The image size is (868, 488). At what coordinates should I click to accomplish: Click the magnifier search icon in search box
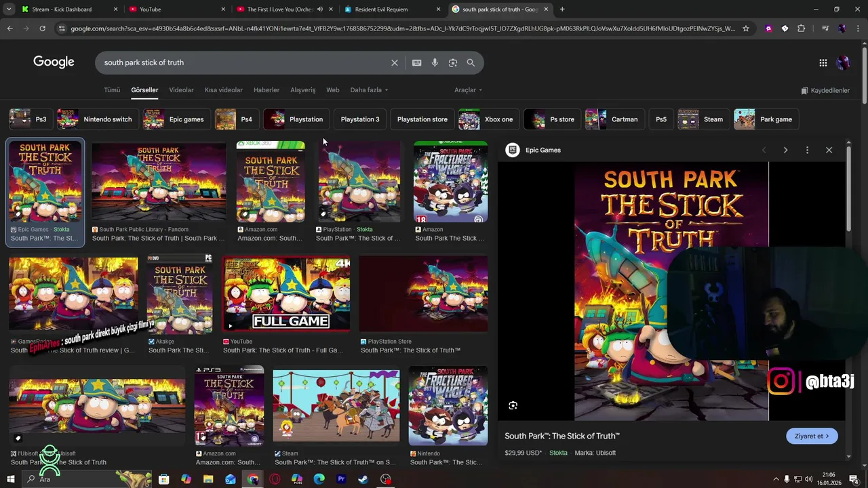click(471, 62)
